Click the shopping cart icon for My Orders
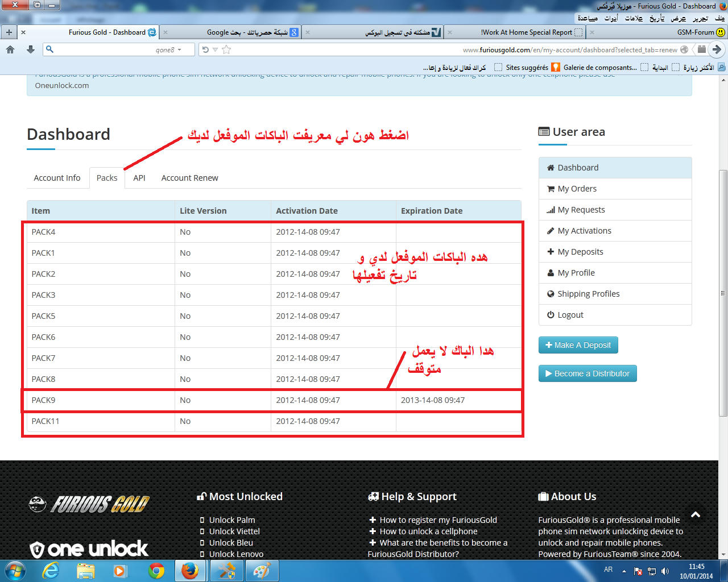The width and height of the screenshot is (728, 582). coord(551,189)
